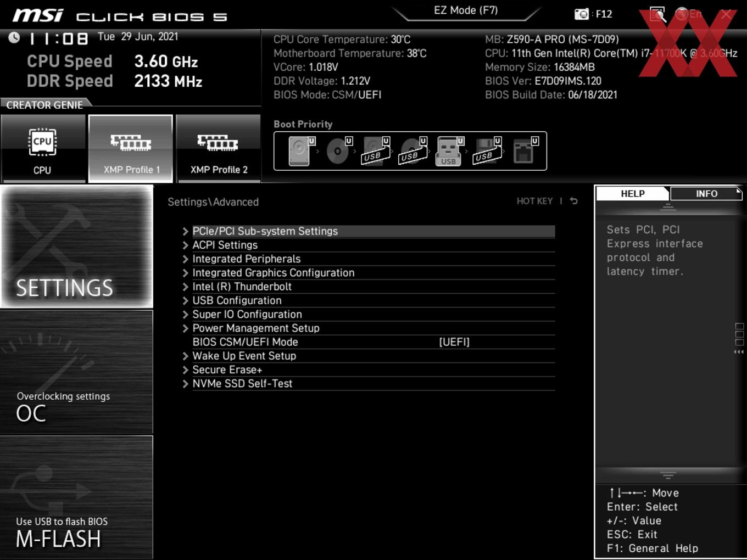
Task: Expand the Secure Erase+ chevron
Action: tap(186, 369)
